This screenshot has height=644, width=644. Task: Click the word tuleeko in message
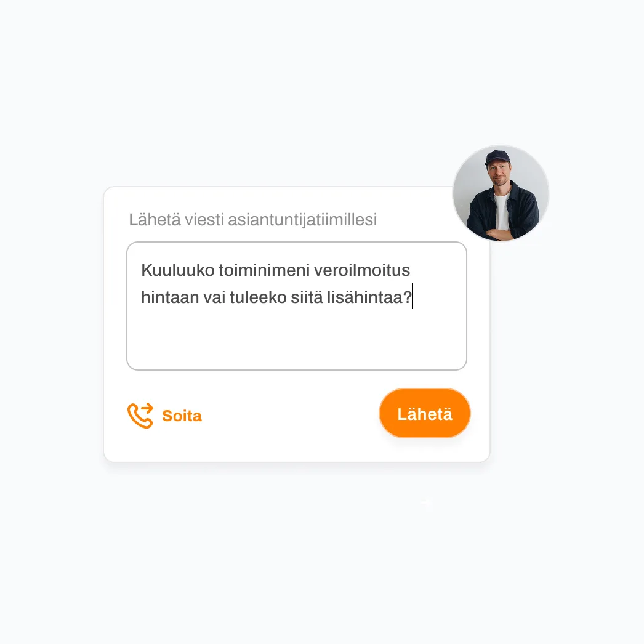click(258, 297)
